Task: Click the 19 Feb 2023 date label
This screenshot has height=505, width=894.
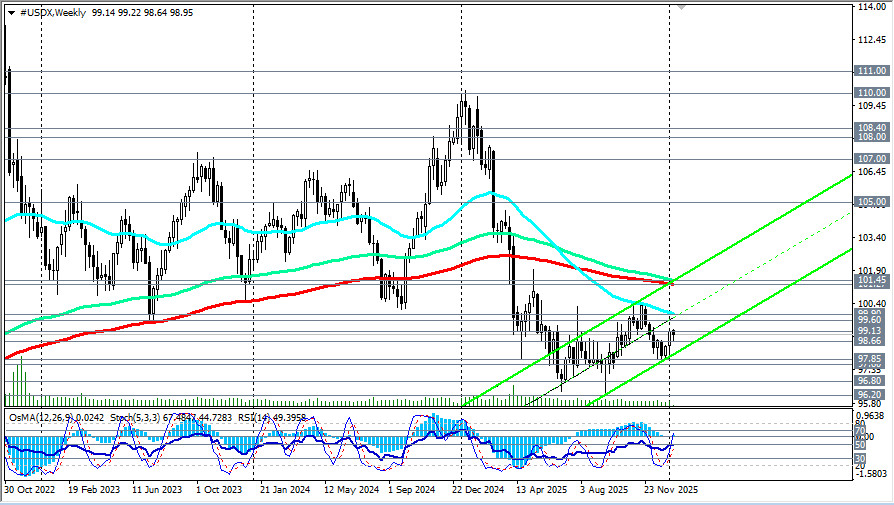Action: coord(94,490)
